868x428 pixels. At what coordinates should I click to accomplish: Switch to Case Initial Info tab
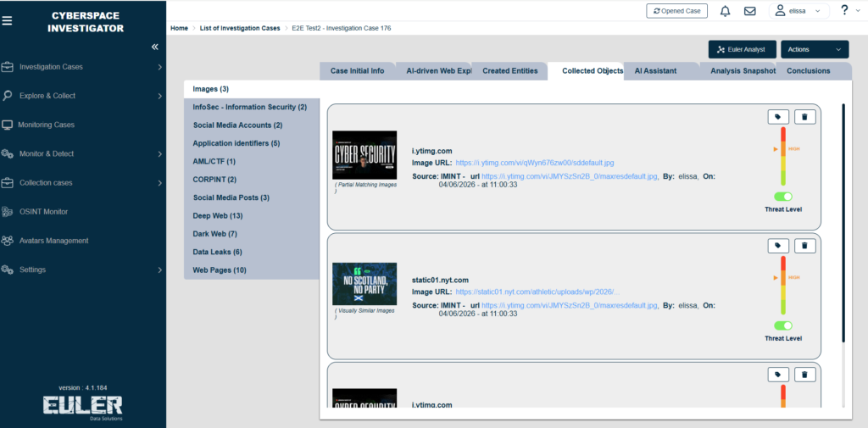coord(357,71)
